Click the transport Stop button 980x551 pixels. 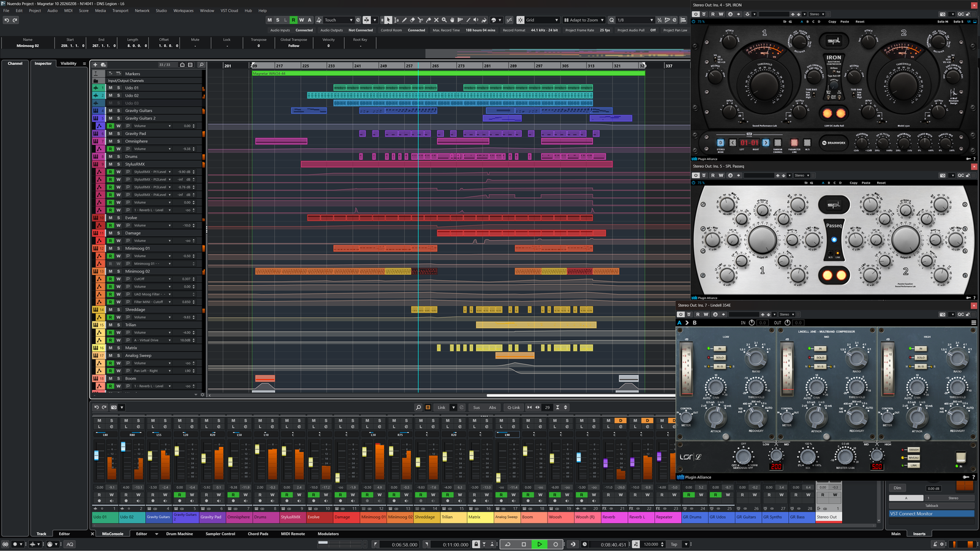click(524, 544)
